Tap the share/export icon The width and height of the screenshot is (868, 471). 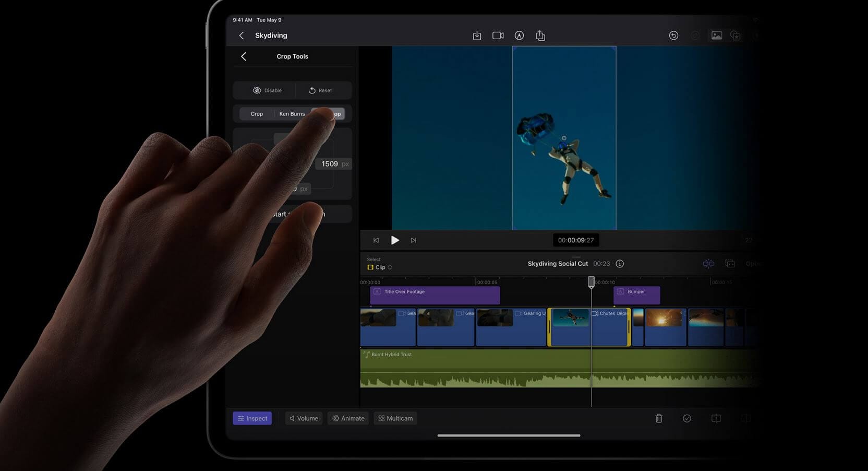pos(540,35)
